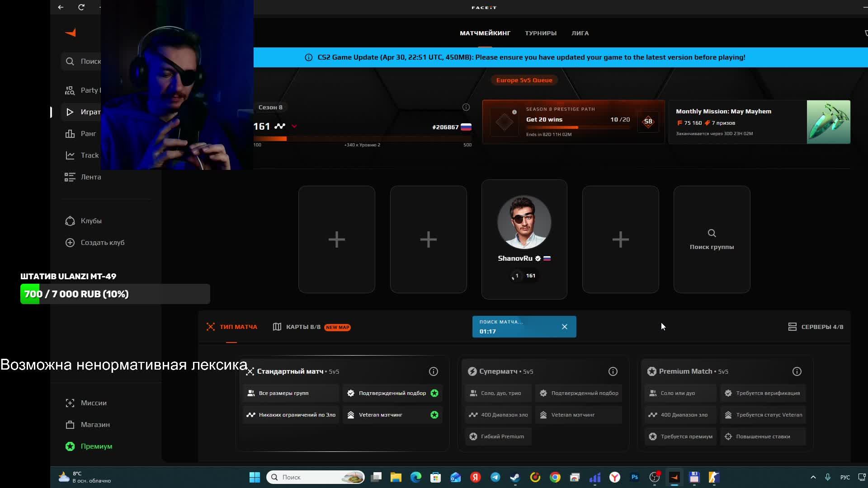Viewport: 868px width, 488px height.
Task: Click the Elo progress bar
Action: [x=363, y=139]
